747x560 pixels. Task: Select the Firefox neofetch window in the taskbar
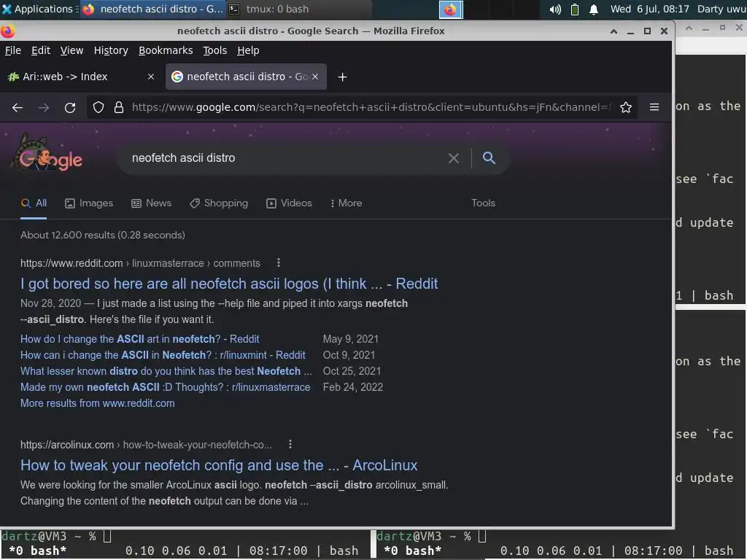point(152,9)
